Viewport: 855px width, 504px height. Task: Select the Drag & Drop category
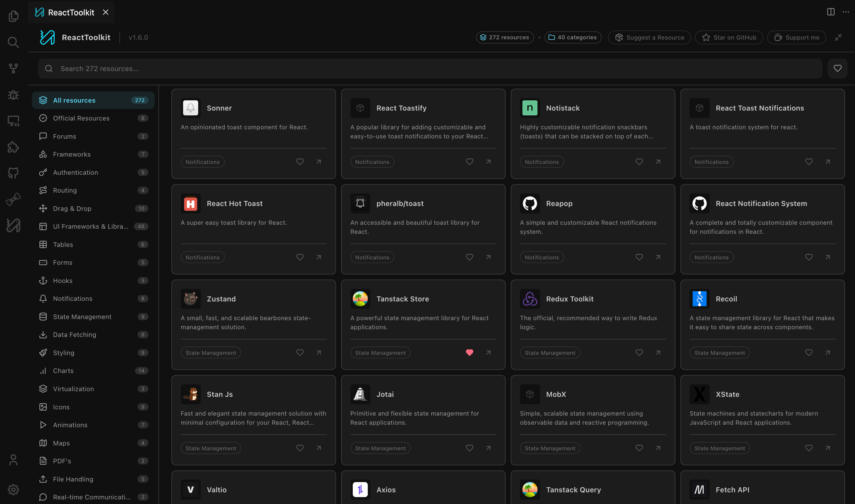click(93, 208)
